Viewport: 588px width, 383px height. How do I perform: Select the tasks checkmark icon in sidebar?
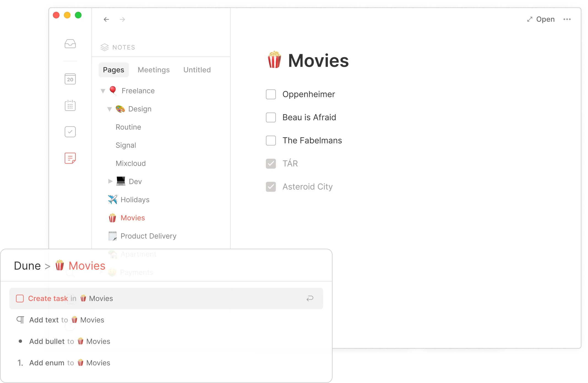point(70,132)
